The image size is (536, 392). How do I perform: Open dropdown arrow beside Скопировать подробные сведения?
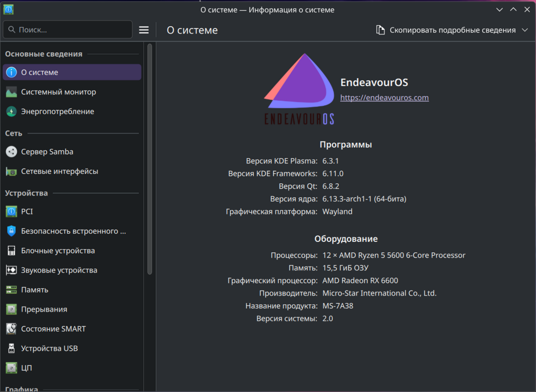click(525, 30)
